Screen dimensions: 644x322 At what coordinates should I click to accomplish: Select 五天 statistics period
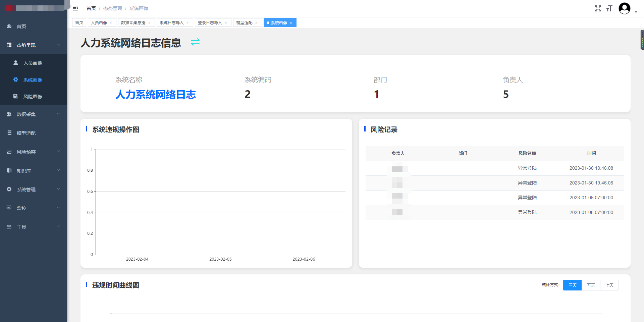(x=591, y=285)
